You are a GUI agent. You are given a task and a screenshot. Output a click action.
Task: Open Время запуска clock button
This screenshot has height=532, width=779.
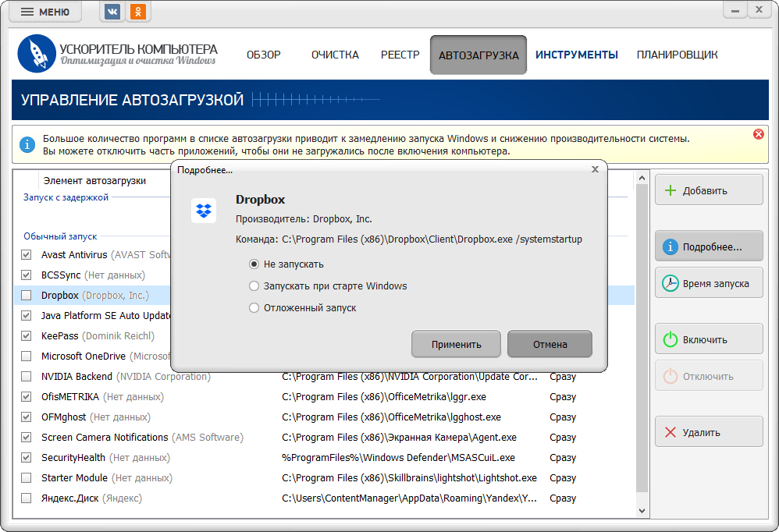coord(709,283)
